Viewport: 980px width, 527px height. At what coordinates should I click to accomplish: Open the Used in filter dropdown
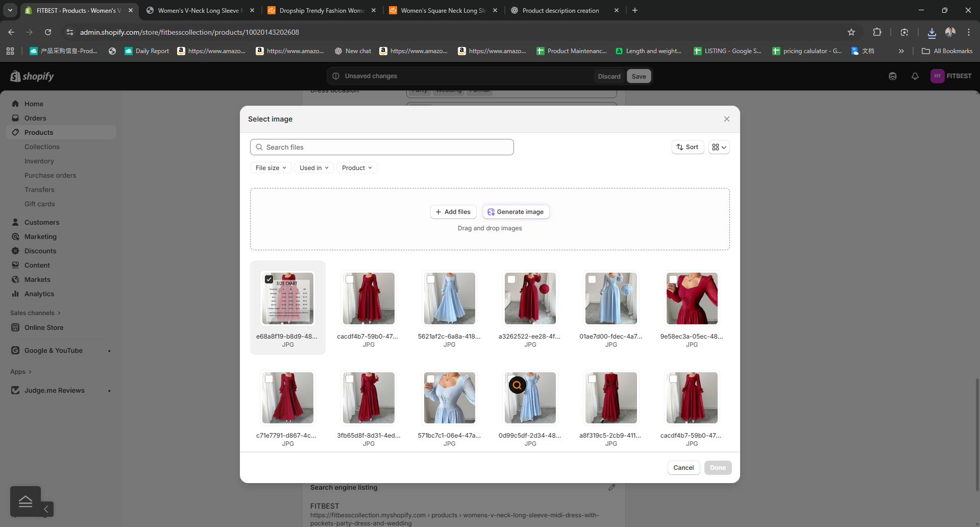(314, 168)
